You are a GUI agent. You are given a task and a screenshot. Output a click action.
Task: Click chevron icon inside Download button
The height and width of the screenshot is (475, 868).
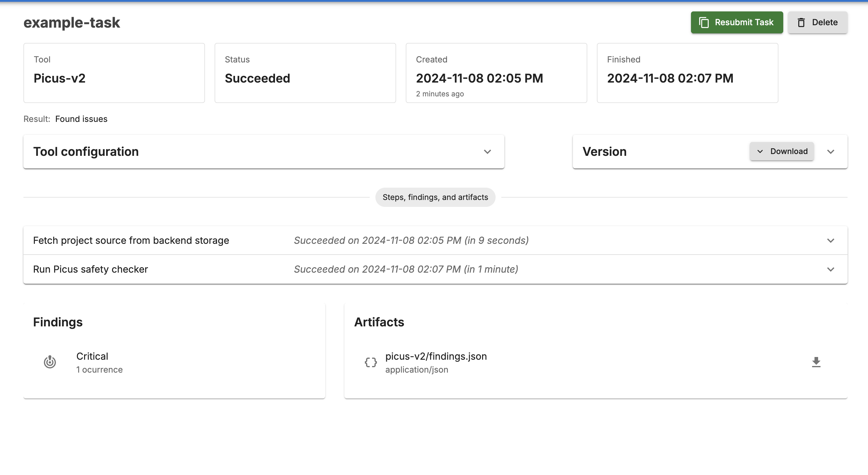click(x=760, y=152)
